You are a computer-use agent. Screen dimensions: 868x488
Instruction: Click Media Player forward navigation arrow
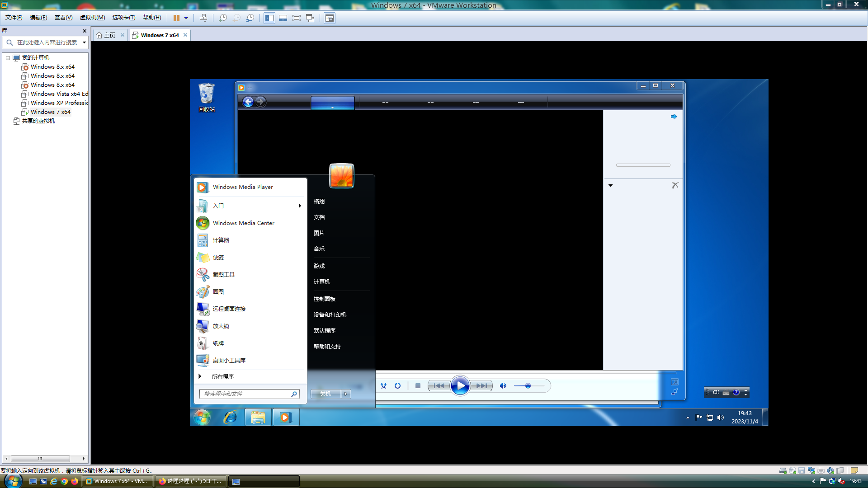click(x=260, y=102)
